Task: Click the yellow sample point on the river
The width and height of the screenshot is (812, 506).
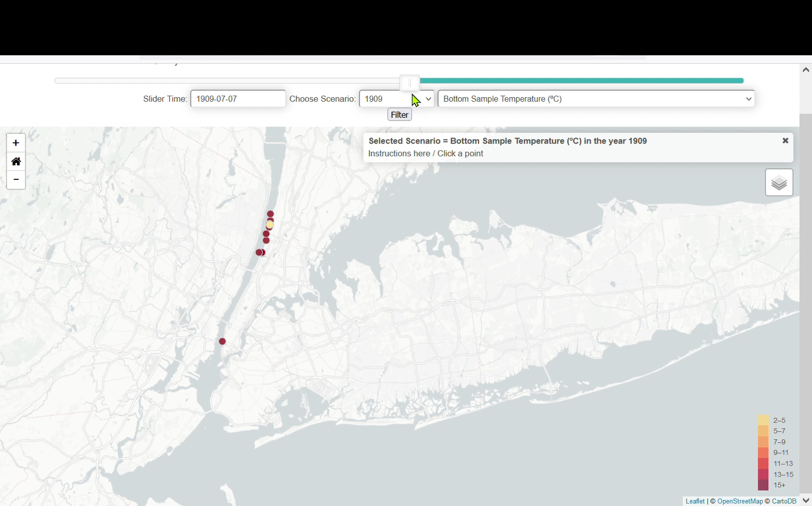Action: [270, 225]
